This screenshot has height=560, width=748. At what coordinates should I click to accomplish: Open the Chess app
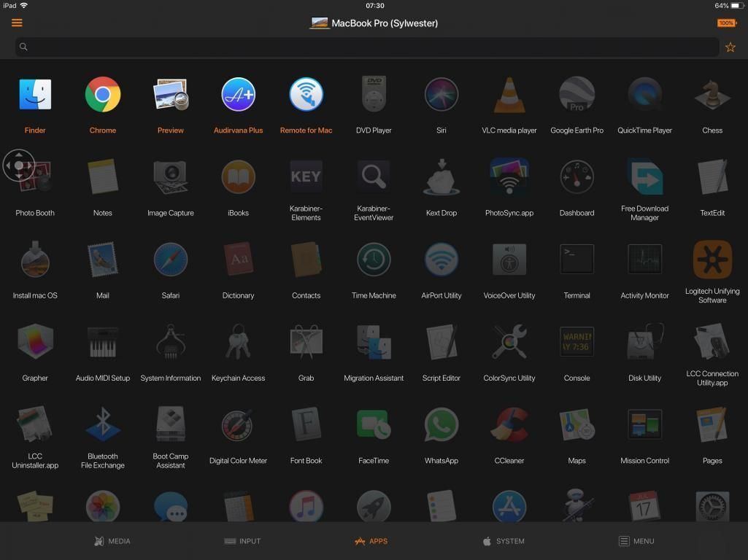point(712,94)
